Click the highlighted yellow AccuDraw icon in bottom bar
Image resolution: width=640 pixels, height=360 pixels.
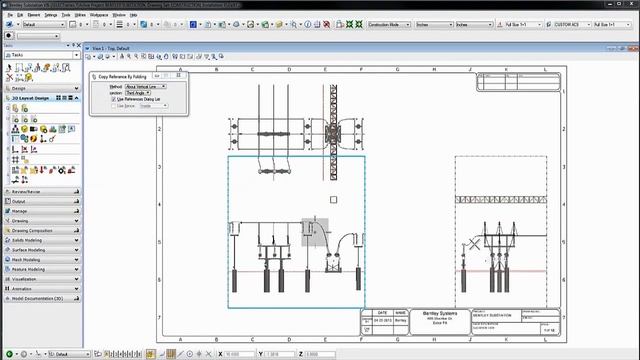click(150, 354)
